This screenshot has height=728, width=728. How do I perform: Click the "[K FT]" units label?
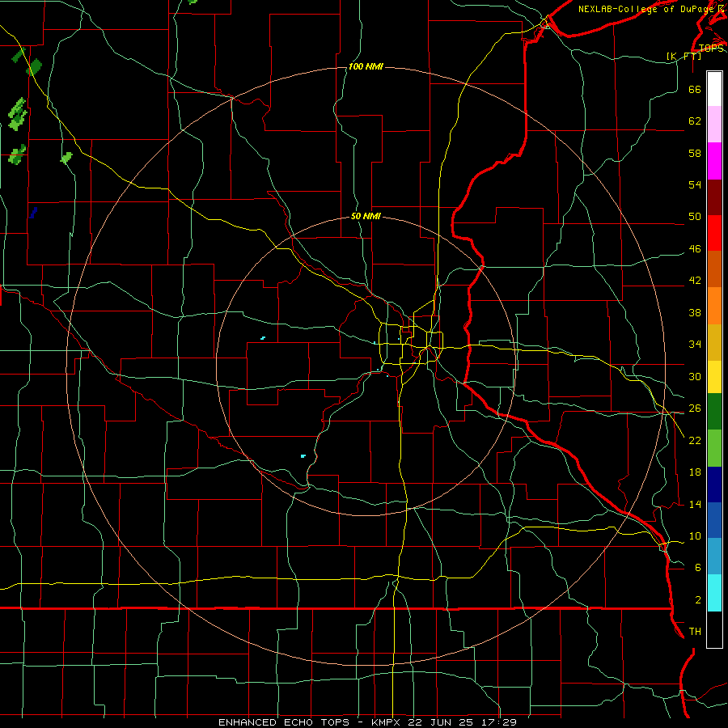684,56
